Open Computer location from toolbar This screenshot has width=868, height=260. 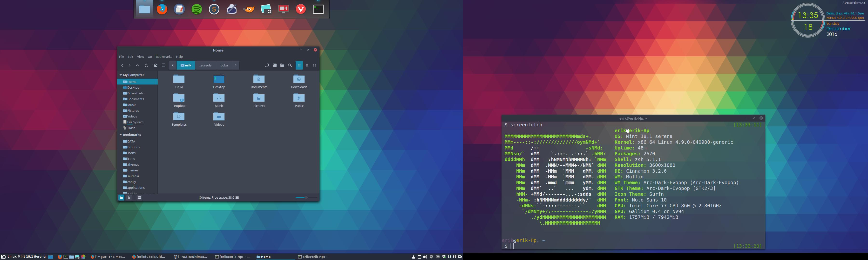point(163,65)
